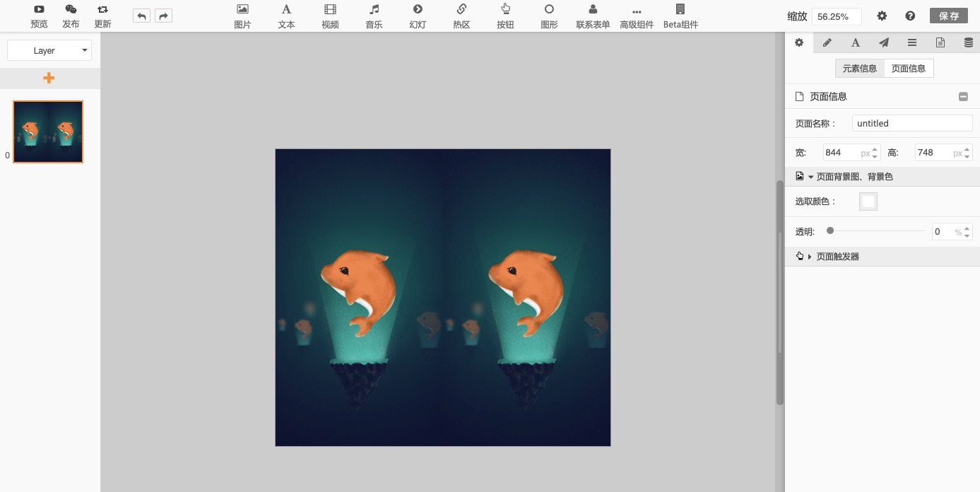The image size is (980, 492).
Task: Adjust the 透明 percentage stepper arrows
Action: click(968, 231)
